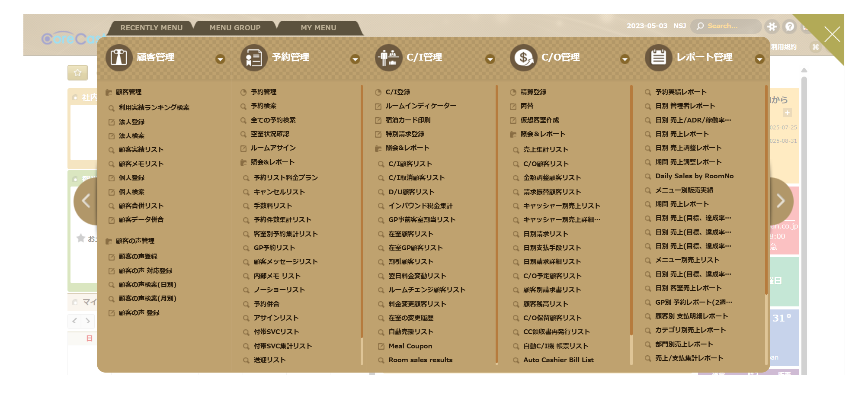Image resolution: width=868 pixels, height=399 pixels.
Task: Click the レポート管理 report icon
Action: pos(658,58)
